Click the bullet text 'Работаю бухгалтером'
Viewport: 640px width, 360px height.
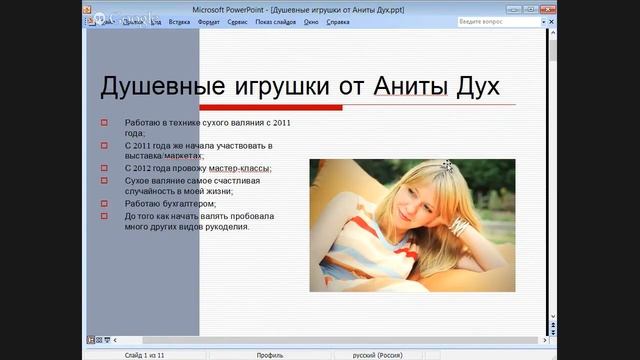(x=170, y=203)
